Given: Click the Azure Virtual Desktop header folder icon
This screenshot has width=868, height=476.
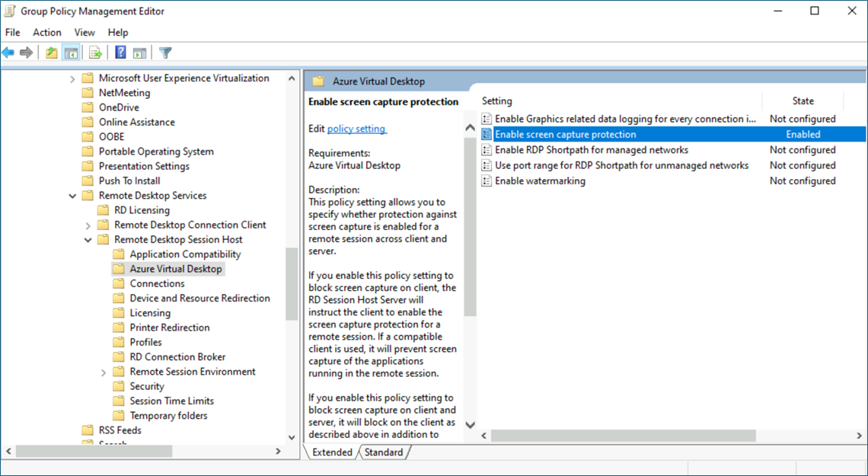Looking at the screenshot, I should [x=318, y=81].
